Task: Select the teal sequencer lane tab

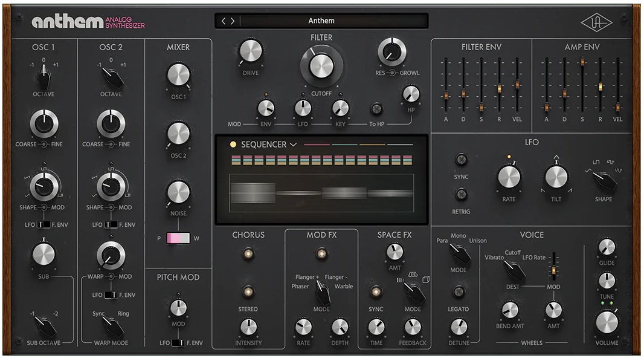Action: point(344,145)
